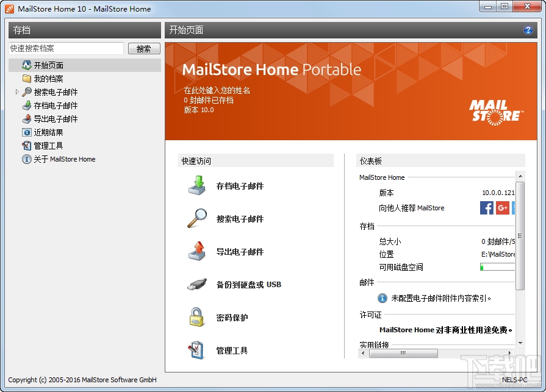Viewport: 546px width, 392px height.
Task: Click the 密码保护 link
Action: pos(232,318)
